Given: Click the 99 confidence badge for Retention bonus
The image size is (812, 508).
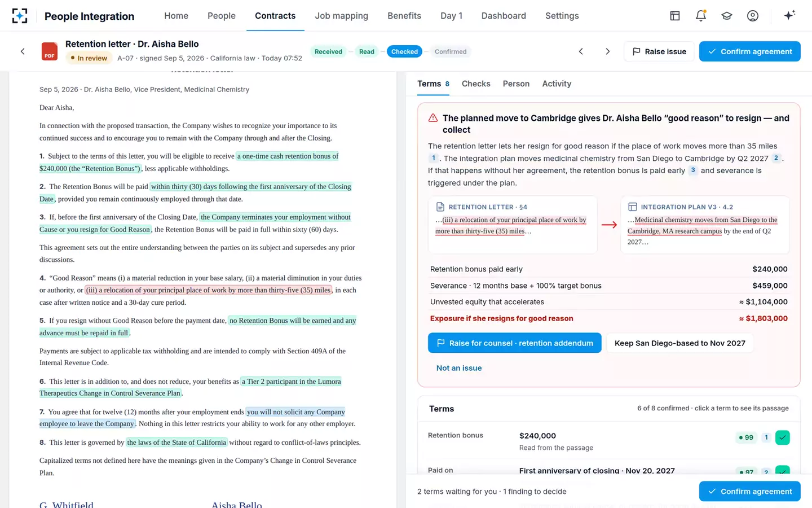Looking at the screenshot, I should [x=747, y=437].
